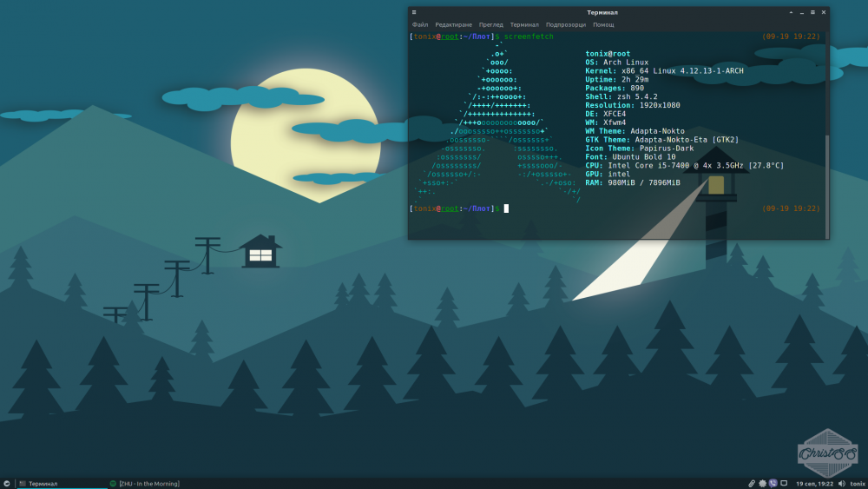868x489 pixels.
Task: Close the Terminal window
Action: click(823, 12)
